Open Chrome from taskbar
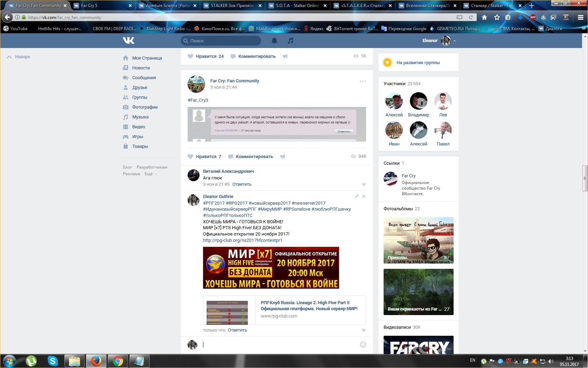 coord(118,361)
